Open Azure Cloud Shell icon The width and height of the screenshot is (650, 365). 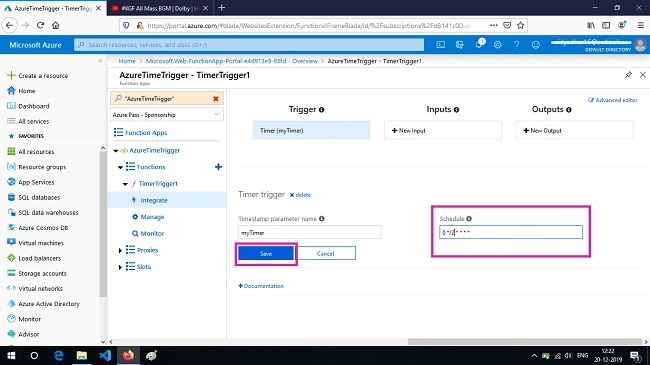441,44
